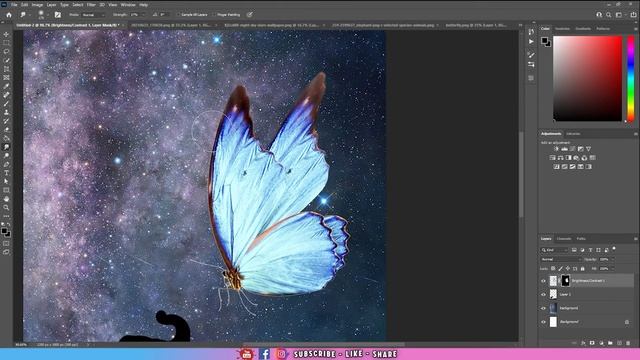Delete layer with trash icon
This screenshot has width=640, height=360.
coord(628,343)
